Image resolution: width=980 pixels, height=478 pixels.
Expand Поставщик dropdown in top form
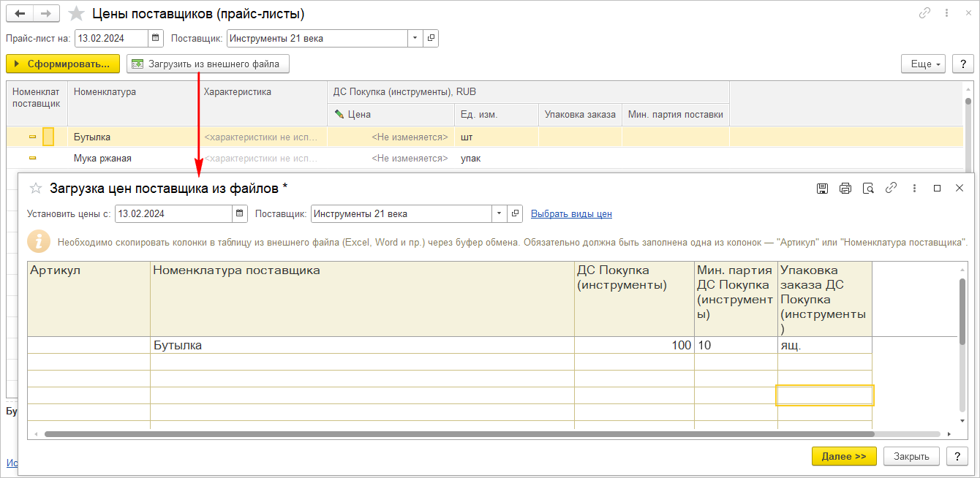[x=415, y=38]
